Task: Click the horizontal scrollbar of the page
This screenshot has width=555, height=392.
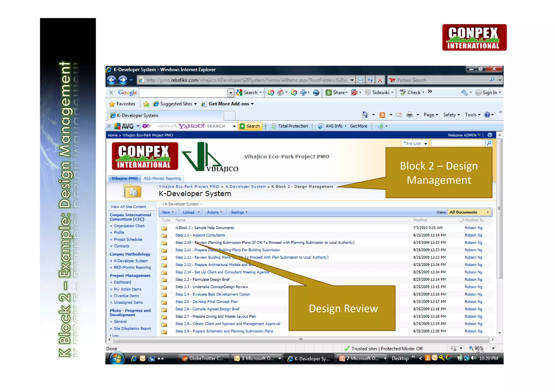Action: (x=301, y=339)
